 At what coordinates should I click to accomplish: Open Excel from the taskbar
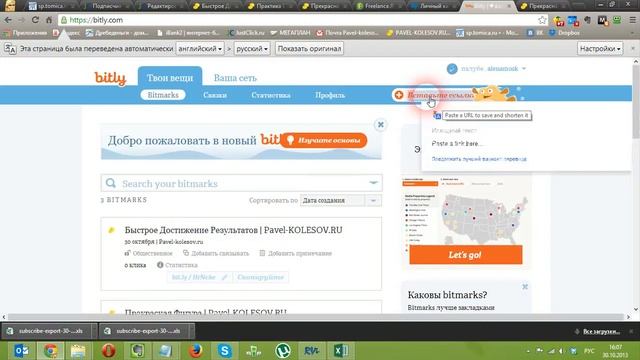(x=341, y=351)
